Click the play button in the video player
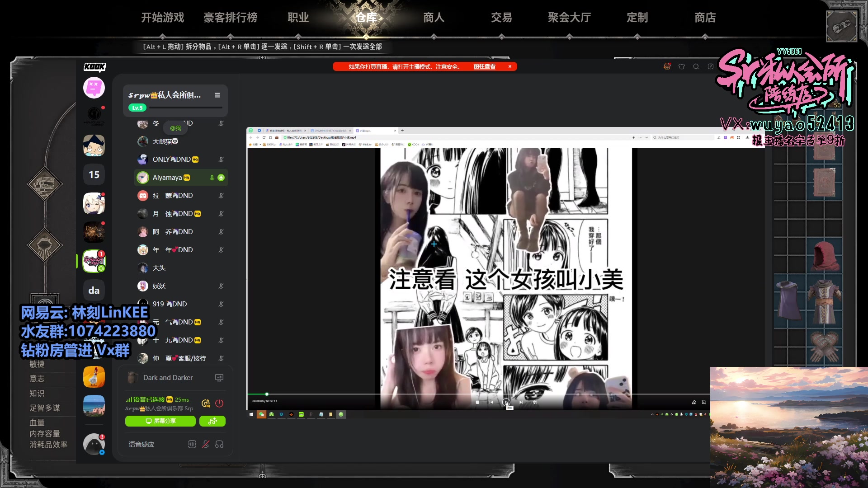Viewport: 868px width, 488px height. coord(506,402)
